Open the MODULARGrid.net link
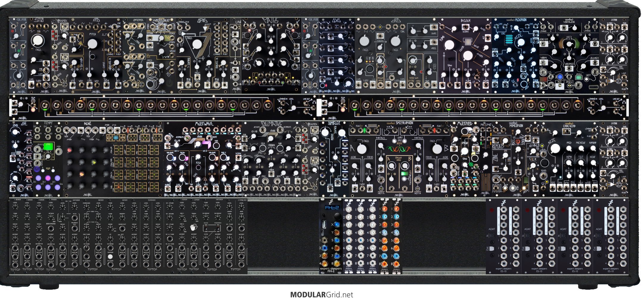Viewport: 644px width, 301px height. (x=322, y=295)
